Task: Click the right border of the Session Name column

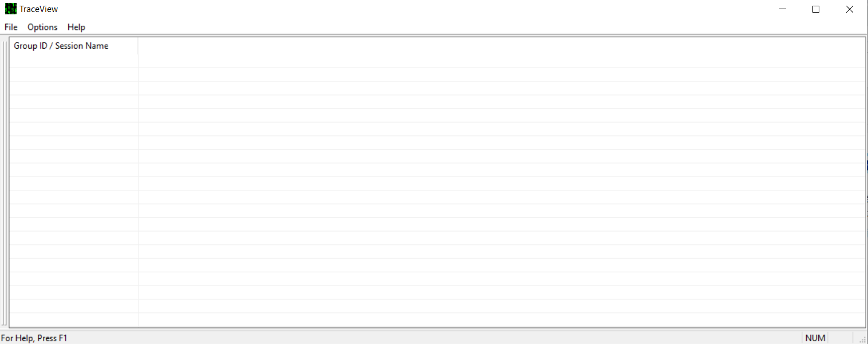Action: point(138,45)
